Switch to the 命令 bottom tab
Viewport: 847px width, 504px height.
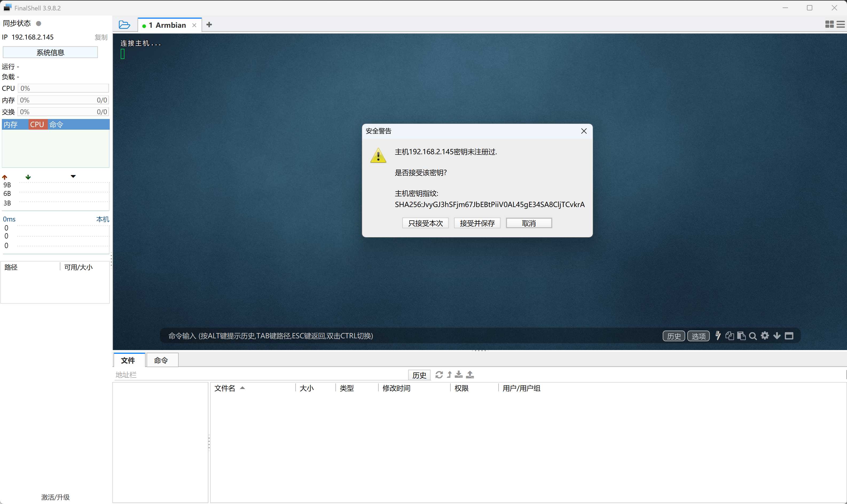coord(161,360)
